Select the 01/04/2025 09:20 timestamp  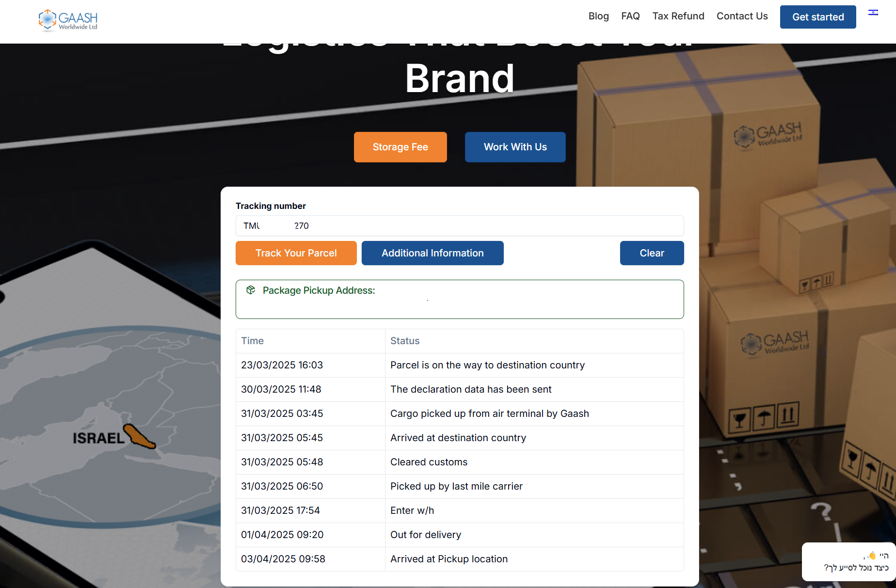pyautogui.click(x=282, y=535)
